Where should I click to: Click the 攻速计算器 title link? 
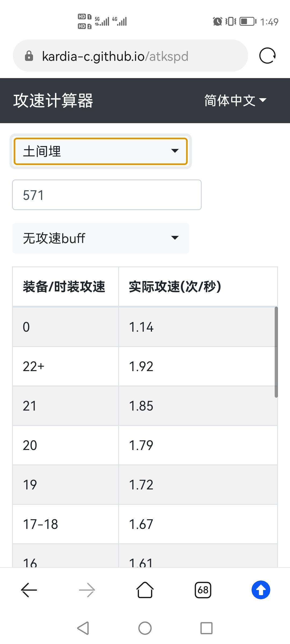point(53,101)
